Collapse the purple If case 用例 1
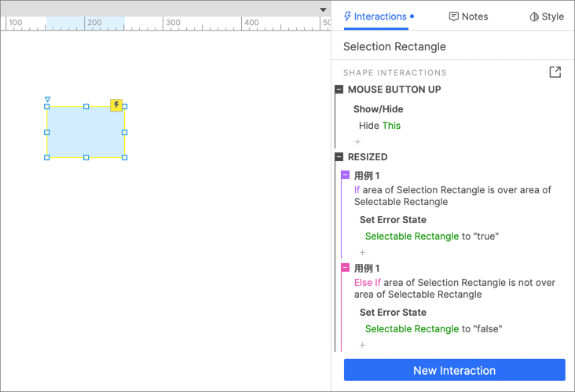Viewport: 575px width, 392px height. (x=346, y=175)
